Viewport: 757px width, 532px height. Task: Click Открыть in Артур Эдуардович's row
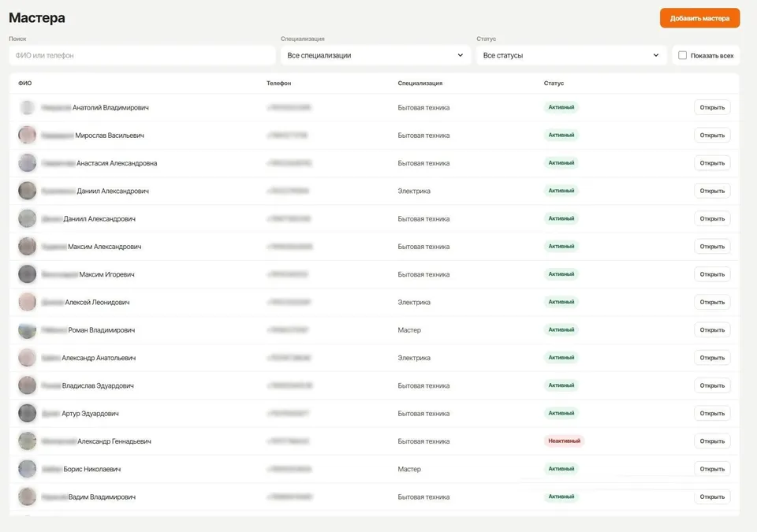712,413
